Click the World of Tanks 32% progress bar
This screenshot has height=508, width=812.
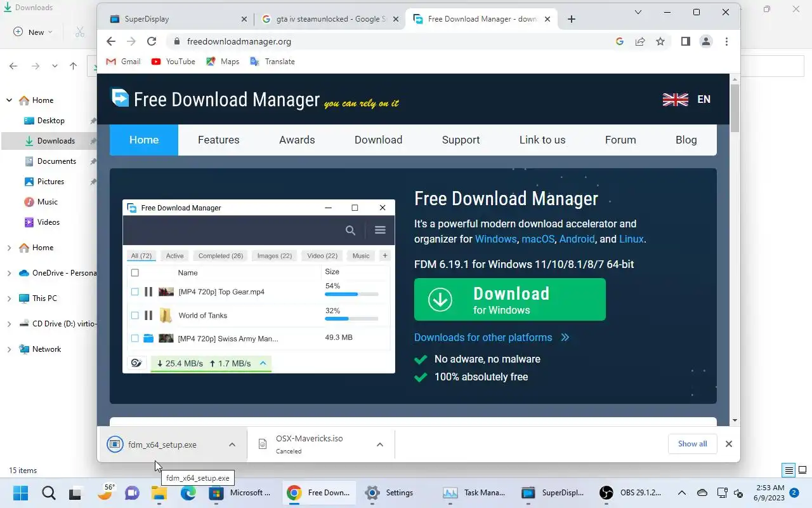[x=351, y=318]
